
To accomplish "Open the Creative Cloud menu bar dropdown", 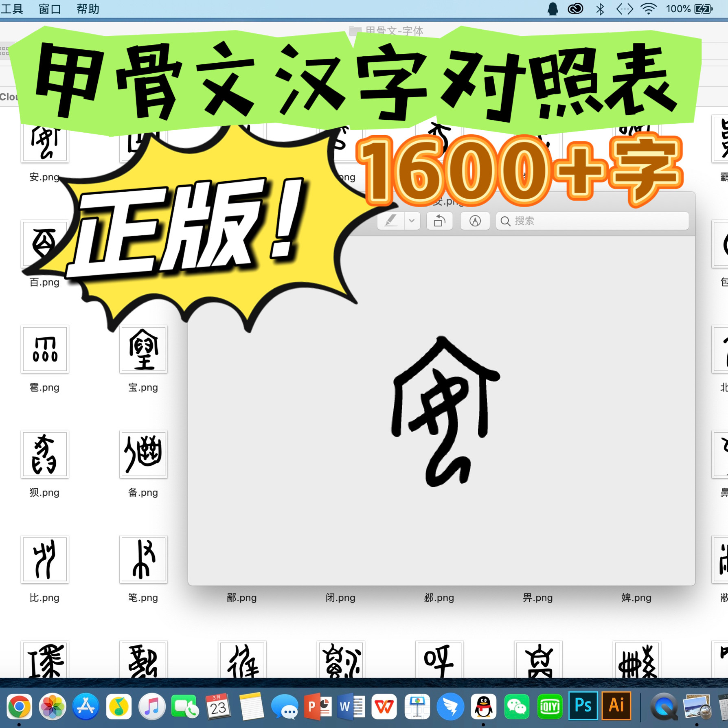I will coord(575,8).
